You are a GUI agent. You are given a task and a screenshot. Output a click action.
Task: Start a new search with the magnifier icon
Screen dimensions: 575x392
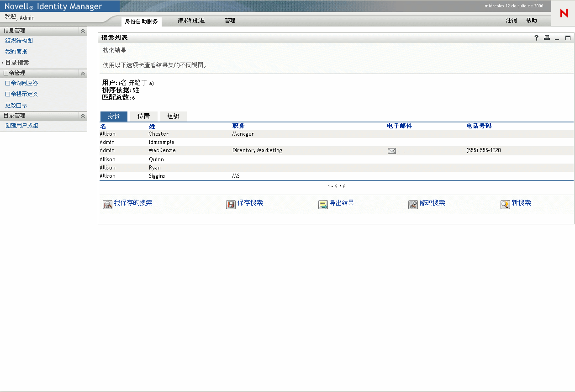(x=505, y=204)
